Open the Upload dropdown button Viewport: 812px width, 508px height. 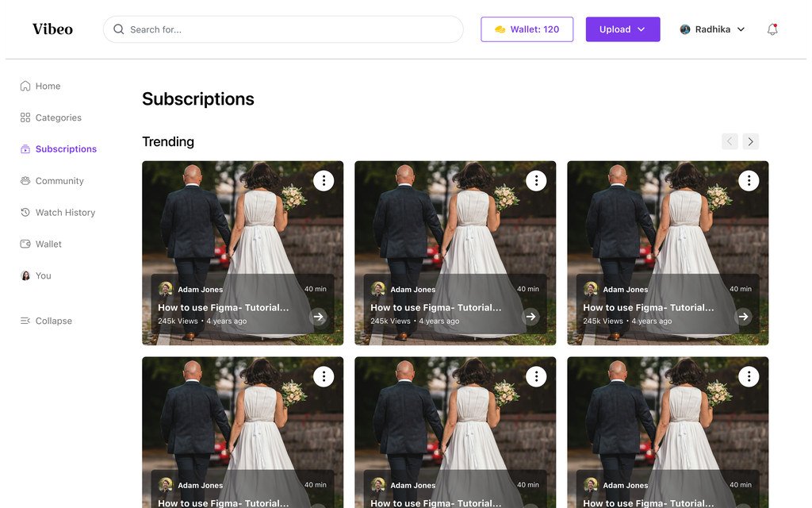click(622, 29)
